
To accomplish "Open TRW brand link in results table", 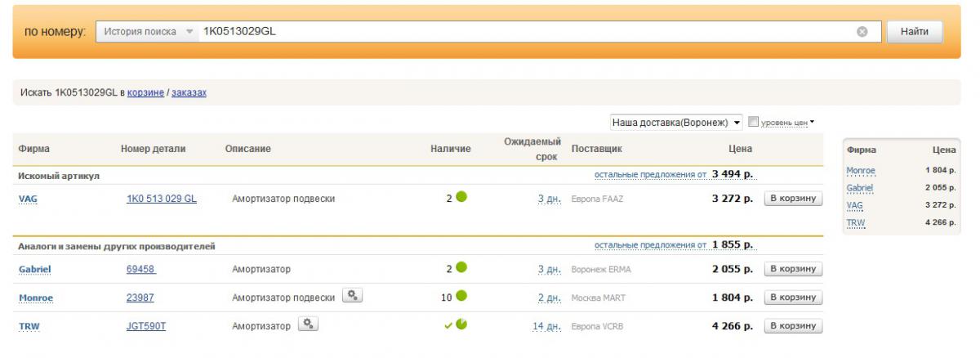I will click(29, 327).
